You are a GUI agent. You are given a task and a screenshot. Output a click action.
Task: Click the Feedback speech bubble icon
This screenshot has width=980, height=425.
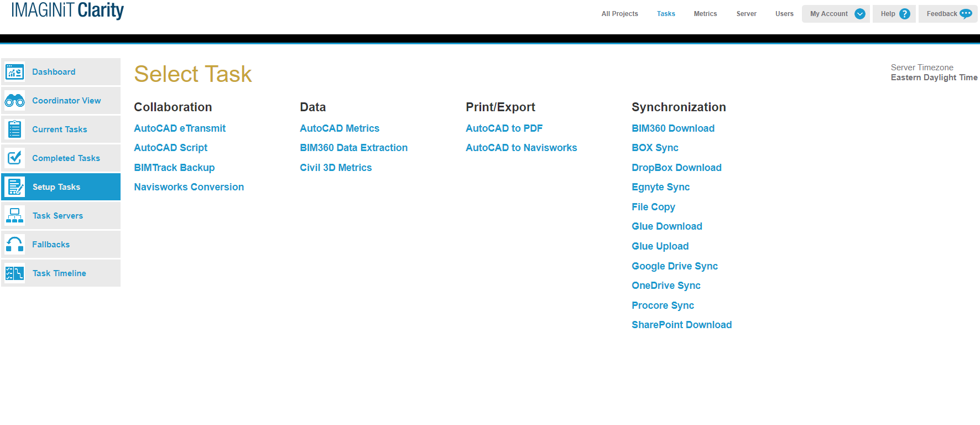click(x=966, y=14)
